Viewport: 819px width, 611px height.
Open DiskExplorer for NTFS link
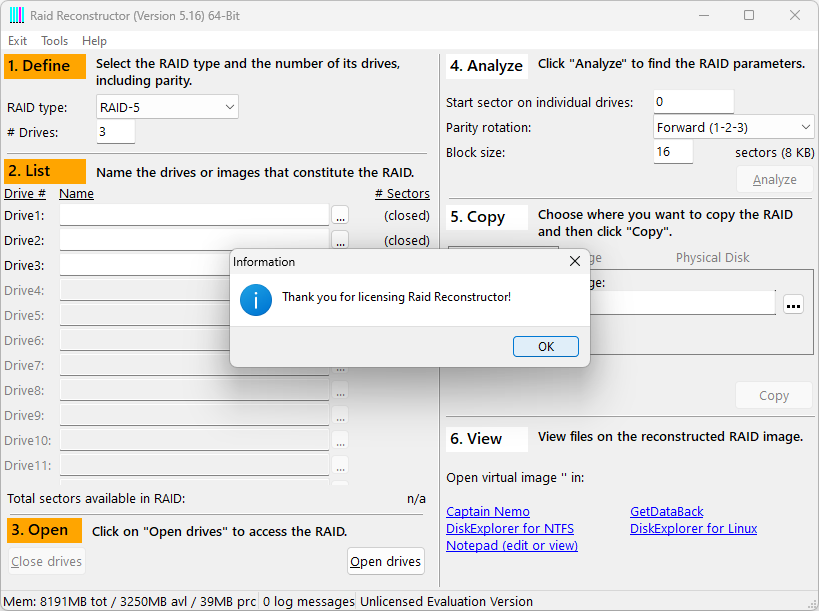pos(510,528)
